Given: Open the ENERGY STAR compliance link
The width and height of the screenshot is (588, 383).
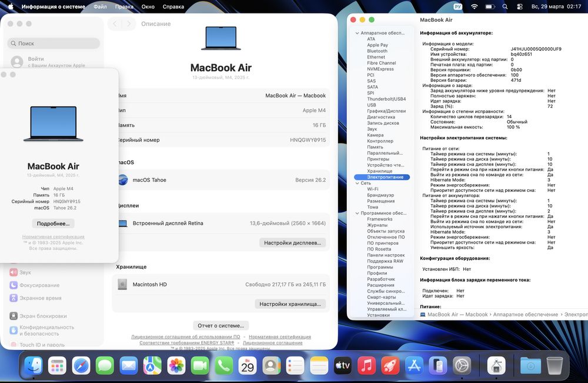Looking at the screenshot, I should 187,343.
